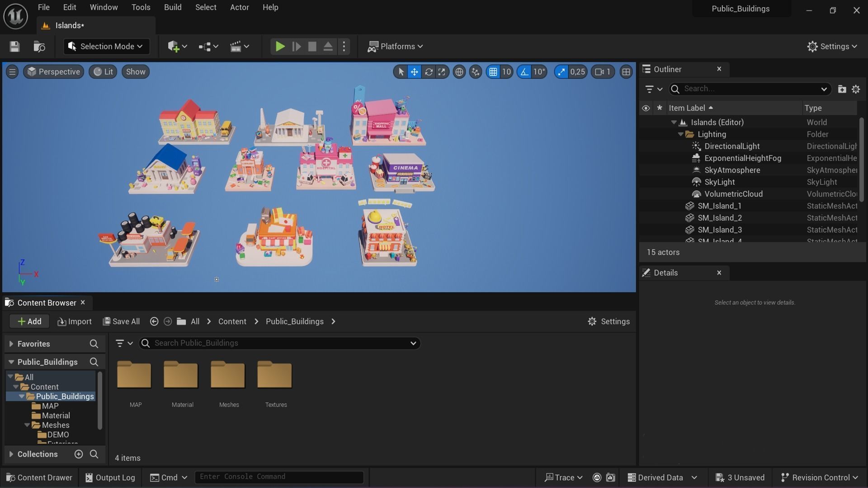
Task: Open the Selection Mode dropdown
Action: pos(107,47)
